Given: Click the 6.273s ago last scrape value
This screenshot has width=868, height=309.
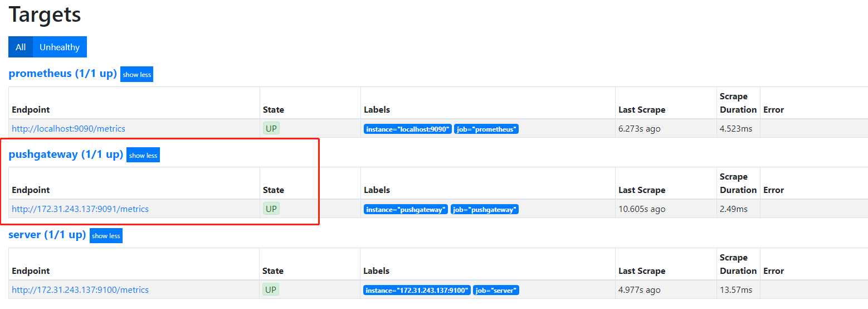Looking at the screenshot, I should [x=640, y=129].
